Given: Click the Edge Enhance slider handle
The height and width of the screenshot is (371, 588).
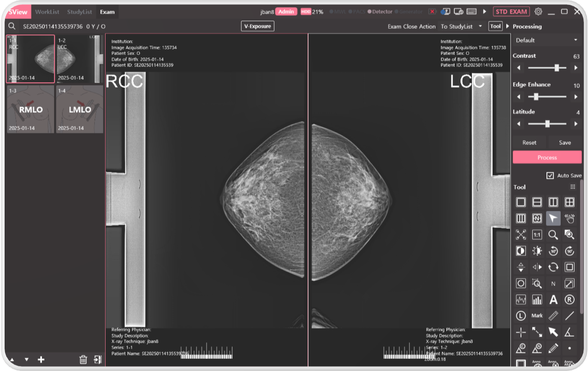Looking at the screenshot, I should click(x=536, y=96).
